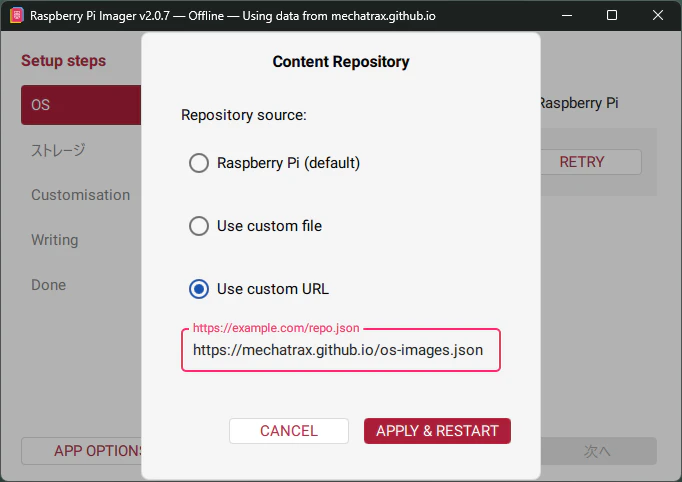682x482 pixels.
Task: Go to the OS setup step
Action: (x=81, y=105)
